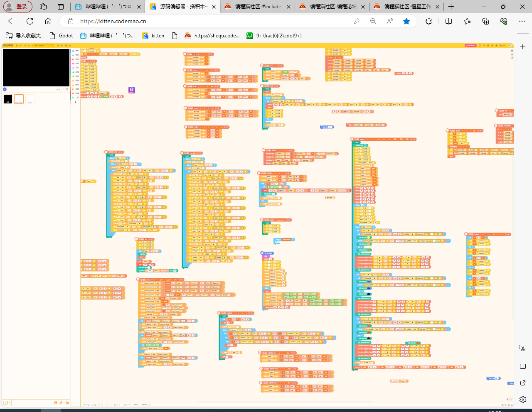Run the project with the blue stage button

5,89
